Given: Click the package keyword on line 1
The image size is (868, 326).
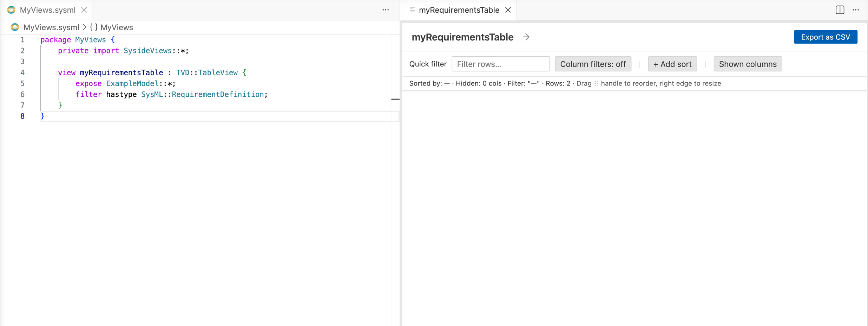Looking at the screenshot, I should (56, 40).
